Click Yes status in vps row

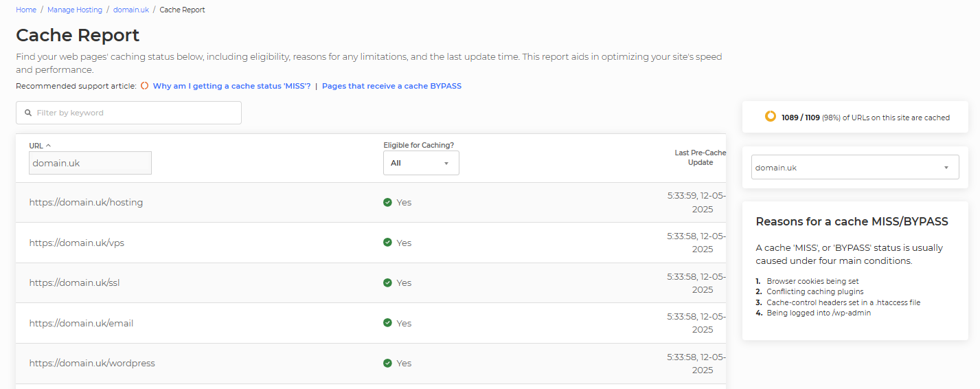tap(404, 243)
